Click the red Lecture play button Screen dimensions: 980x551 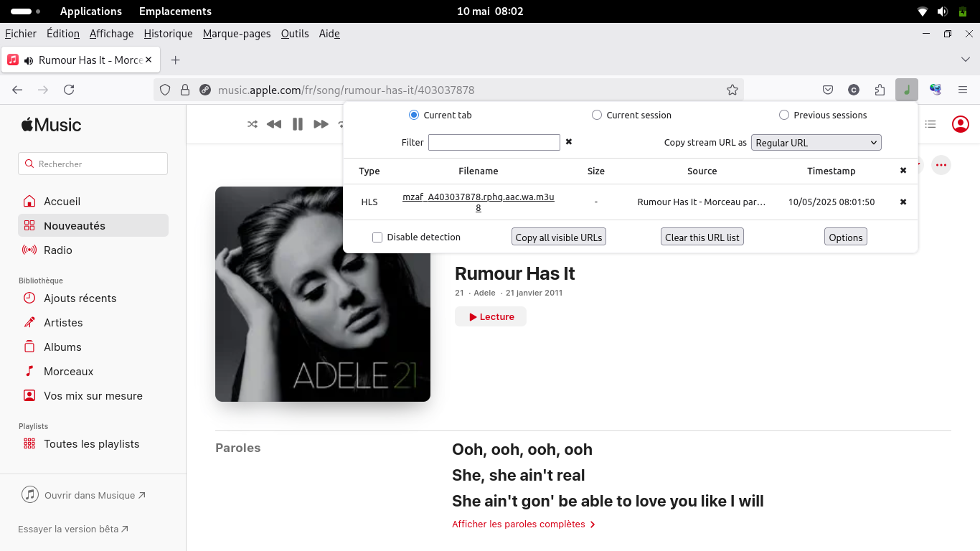tap(491, 316)
